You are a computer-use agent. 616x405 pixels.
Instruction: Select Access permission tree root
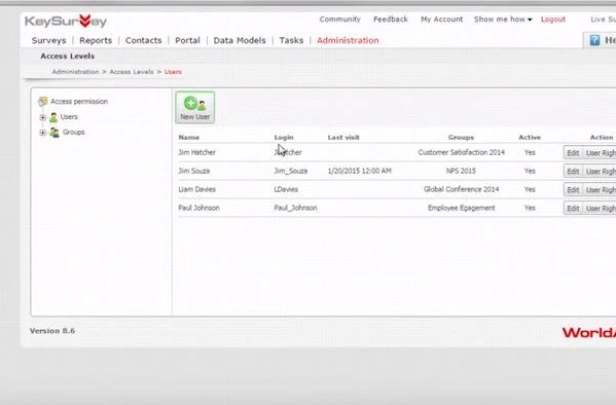pyautogui.click(x=79, y=101)
